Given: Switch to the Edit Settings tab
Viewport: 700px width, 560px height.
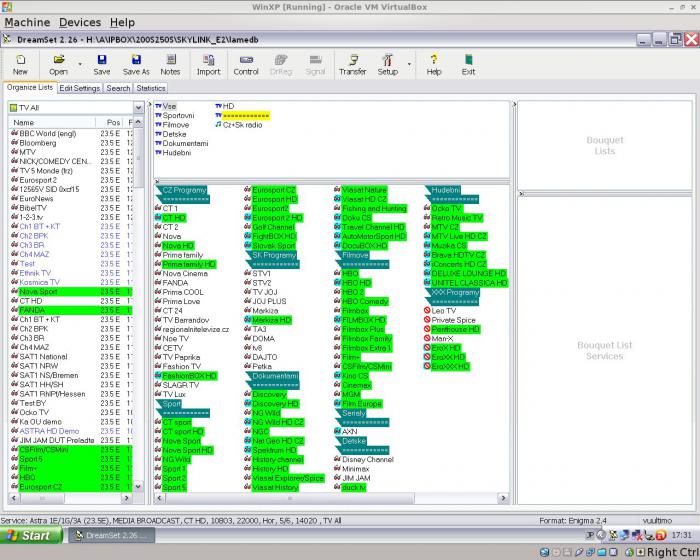Looking at the screenshot, I should 79,88.
